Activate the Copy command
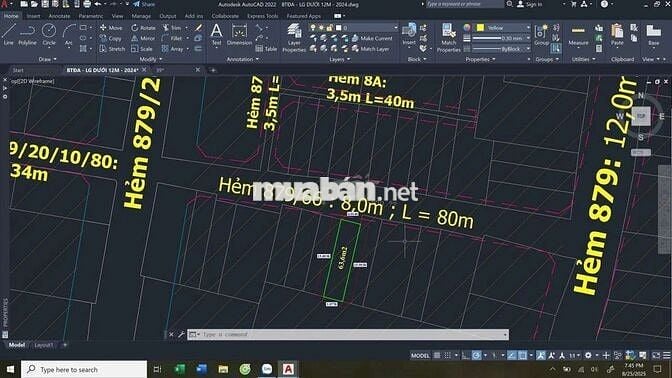The height and width of the screenshot is (378, 672). pos(111,38)
